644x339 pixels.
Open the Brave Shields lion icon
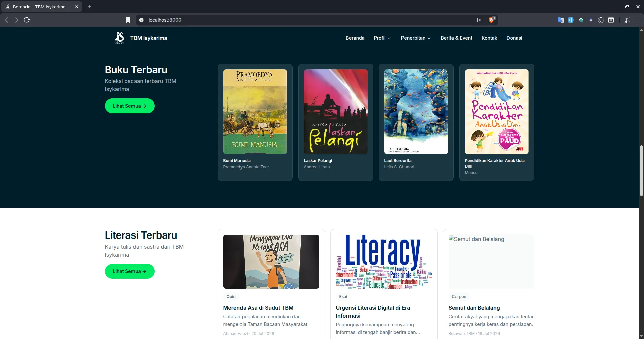[x=492, y=20]
